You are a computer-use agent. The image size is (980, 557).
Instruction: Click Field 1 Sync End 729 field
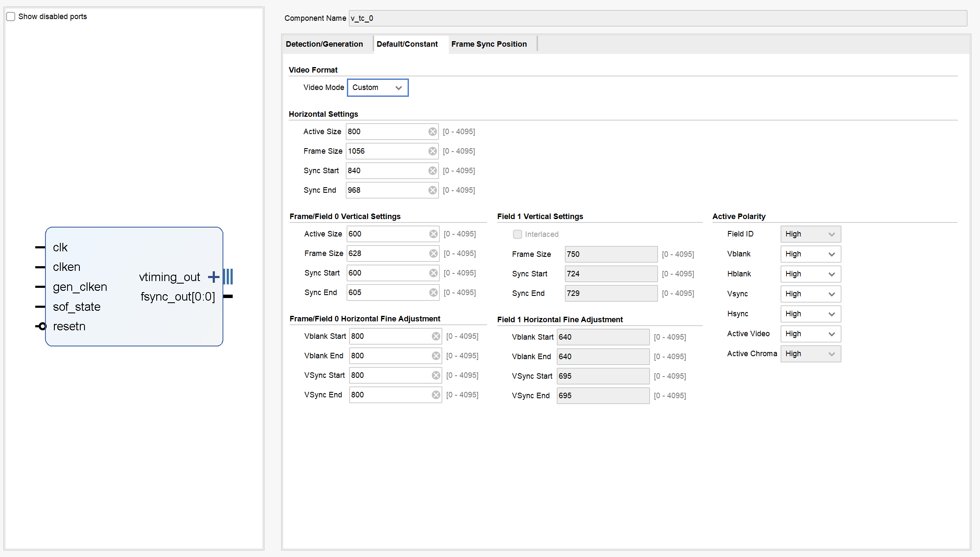pos(611,293)
